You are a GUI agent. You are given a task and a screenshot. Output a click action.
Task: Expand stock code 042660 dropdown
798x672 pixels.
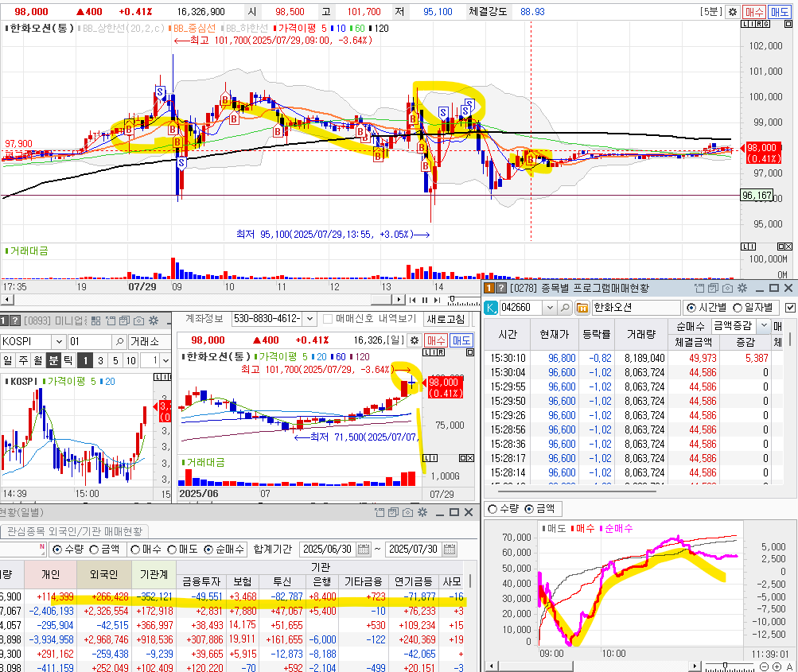tap(550, 308)
